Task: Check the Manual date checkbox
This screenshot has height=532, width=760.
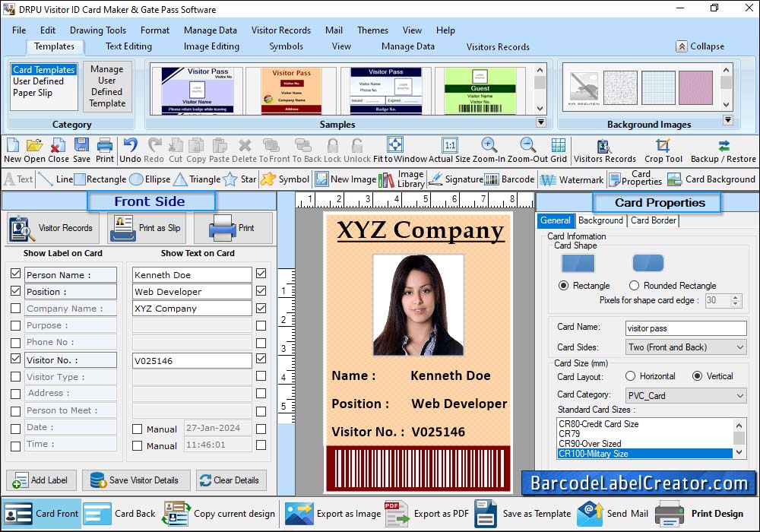Action: pos(137,429)
